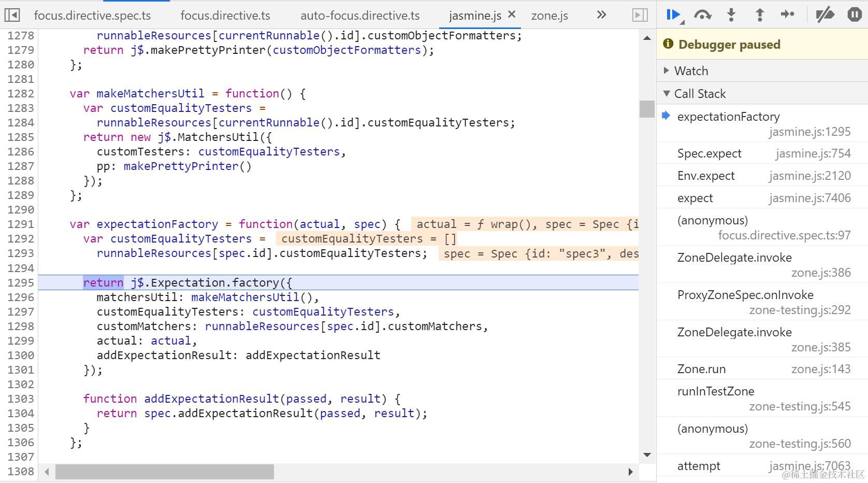The width and height of the screenshot is (868, 483).
Task: Toggle pause on exceptions
Action: tap(855, 15)
